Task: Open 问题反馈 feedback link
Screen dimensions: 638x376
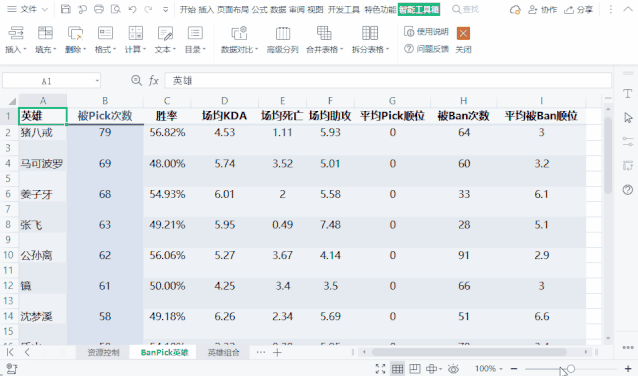Action: click(426, 49)
